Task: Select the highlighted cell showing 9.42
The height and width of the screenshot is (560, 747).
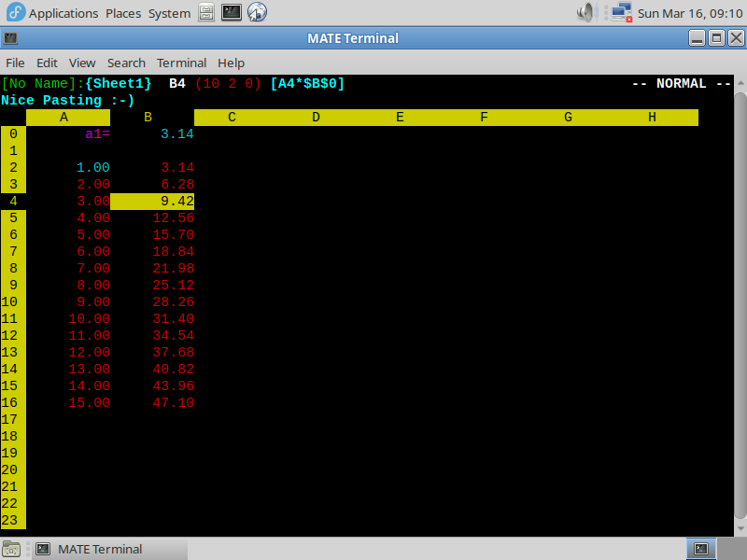Action: point(152,201)
